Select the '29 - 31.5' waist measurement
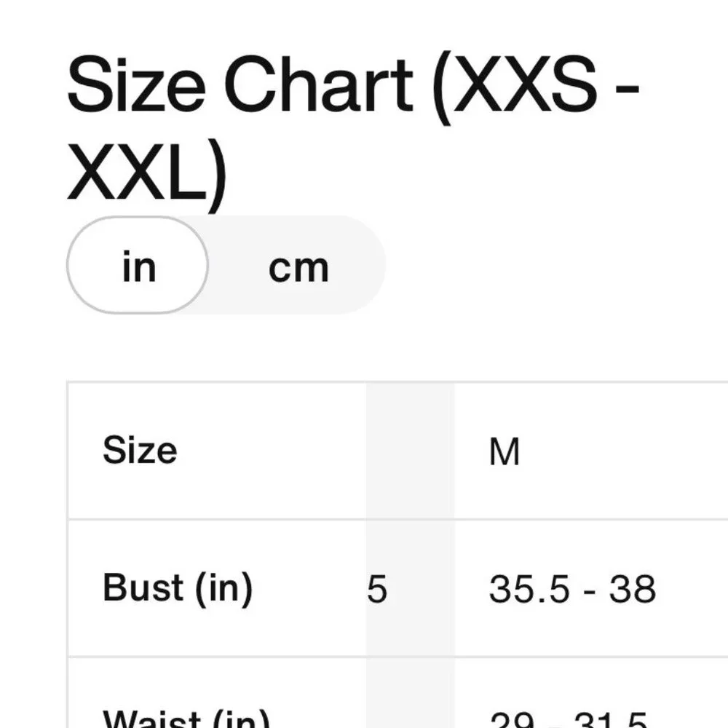Screen dimensions: 728x728 click(569, 721)
